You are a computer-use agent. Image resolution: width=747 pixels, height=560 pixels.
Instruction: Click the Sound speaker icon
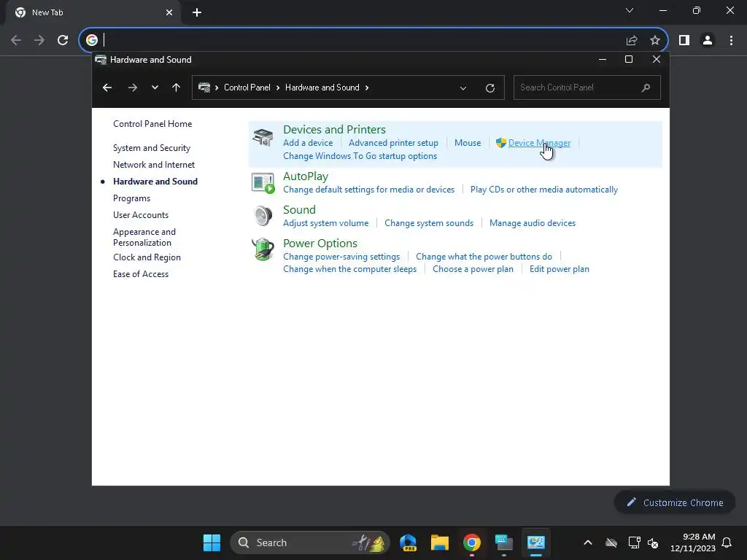point(263,216)
